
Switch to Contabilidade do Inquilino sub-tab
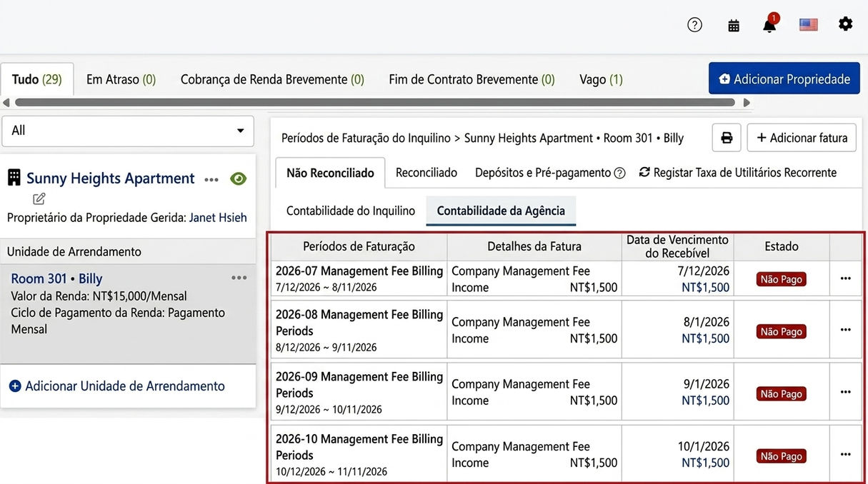(x=351, y=211)
